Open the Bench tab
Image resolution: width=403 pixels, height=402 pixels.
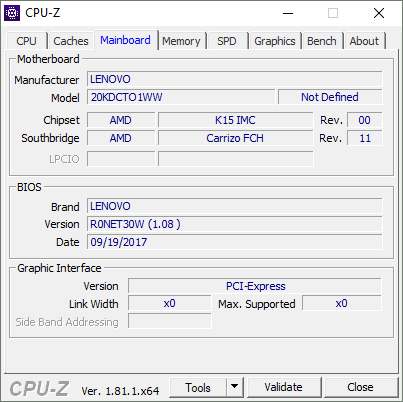pos(322,41)
